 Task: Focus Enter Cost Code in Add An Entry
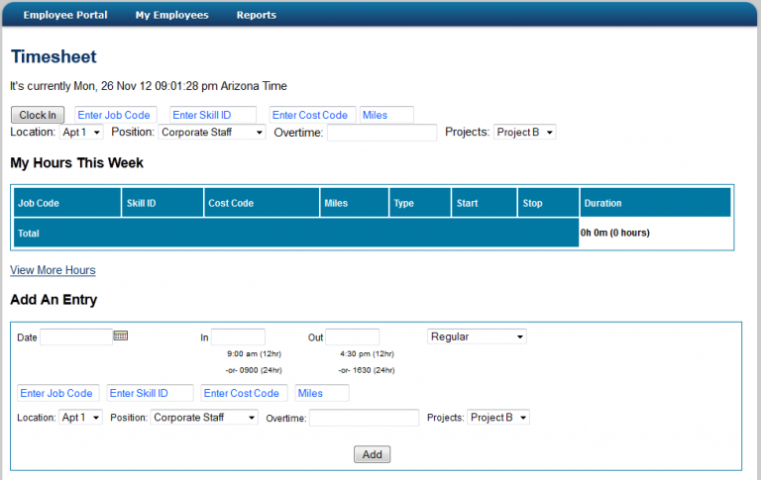pyautogui.click(x=244, y=393)
